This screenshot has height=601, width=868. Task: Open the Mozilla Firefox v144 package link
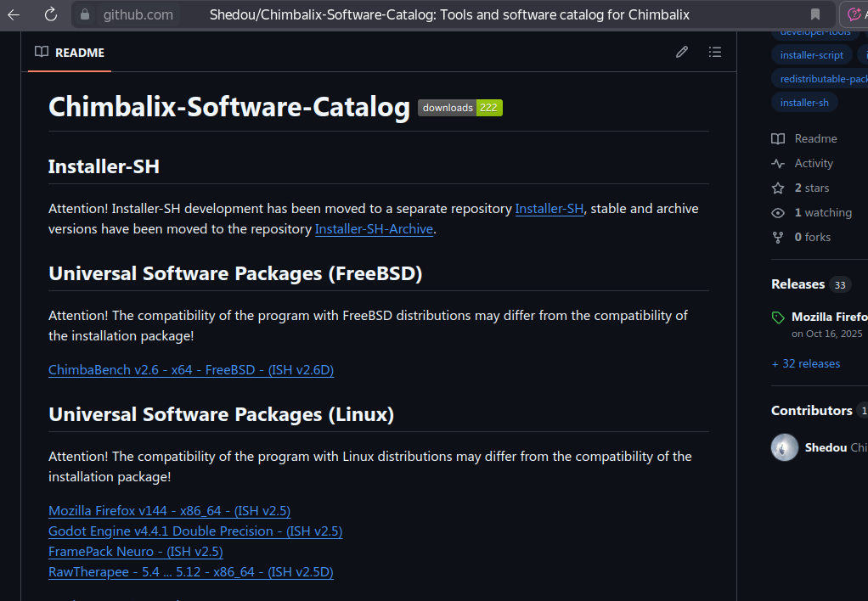169,511
